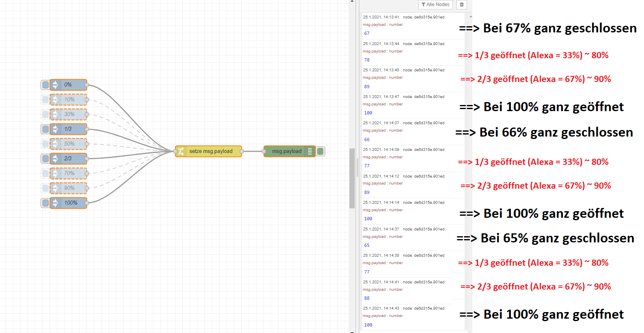
Task: Click debug value 77 logged at 14:14:38
Action: [x=367, y=272]
